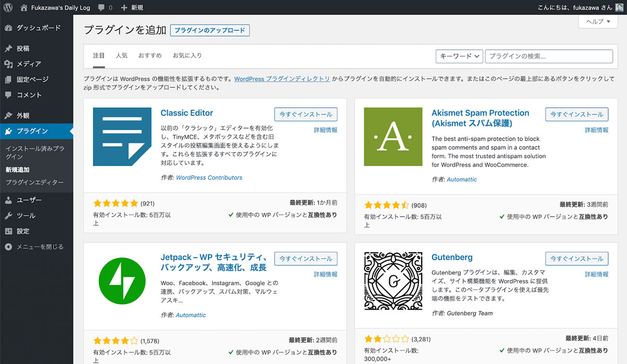Open インストール済みプラグイン submenu
This screenshot has height=364, width=627.
[35, 153]
